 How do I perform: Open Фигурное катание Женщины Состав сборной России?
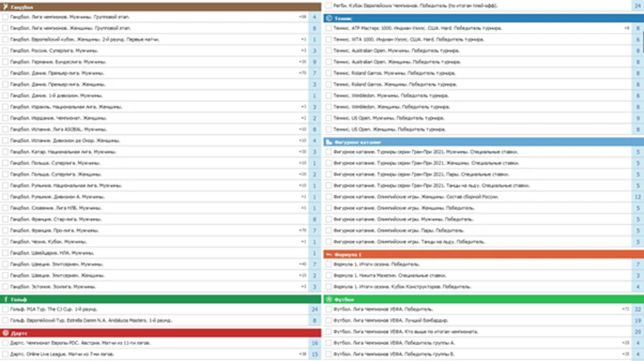[416, 197]
